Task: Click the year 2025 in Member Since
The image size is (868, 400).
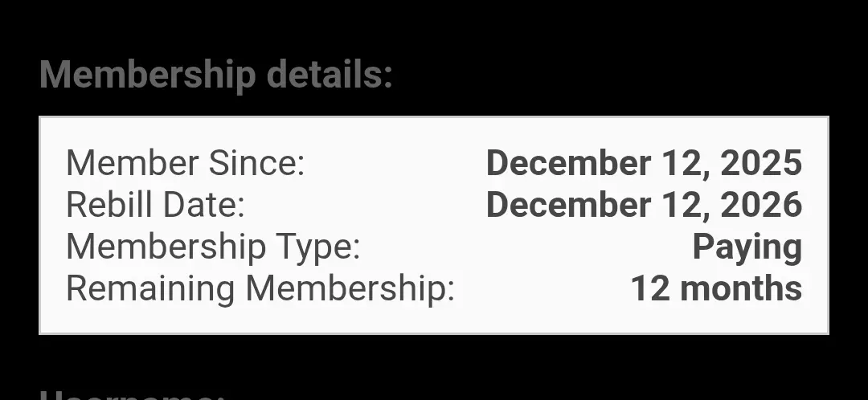Action: [761, 163]
